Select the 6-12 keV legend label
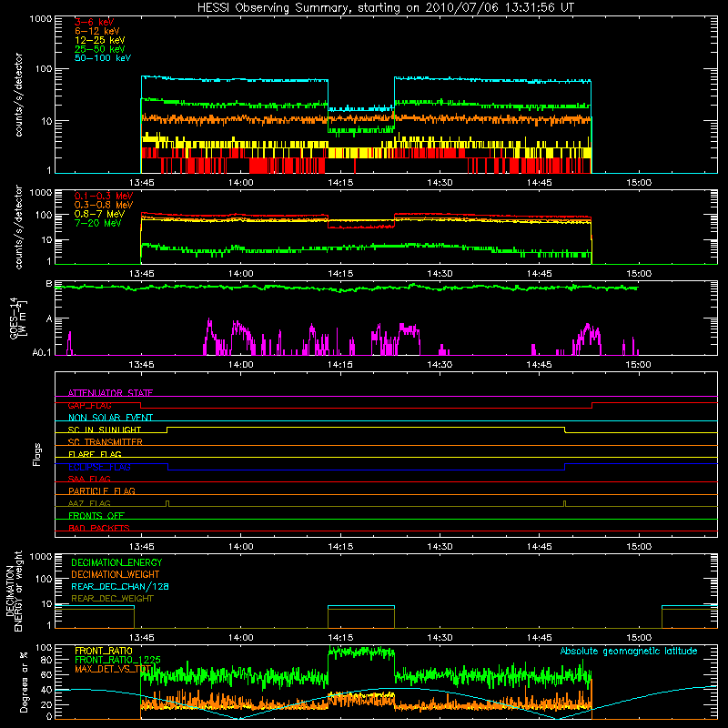The image size is (728, 728). tap(96, 31)
